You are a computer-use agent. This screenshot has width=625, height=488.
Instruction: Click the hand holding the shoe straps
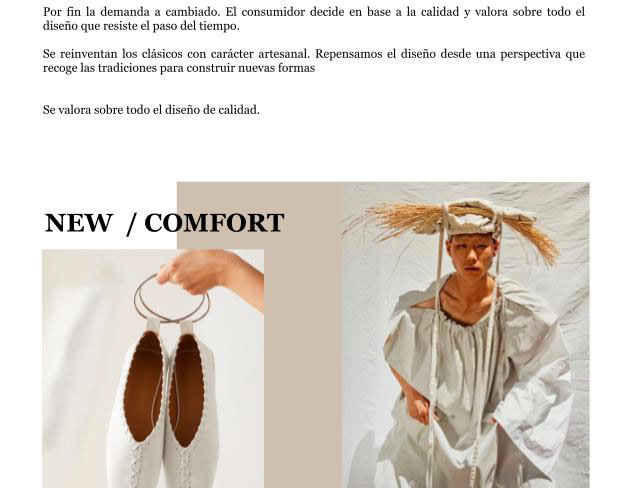(x=209, y=275)
